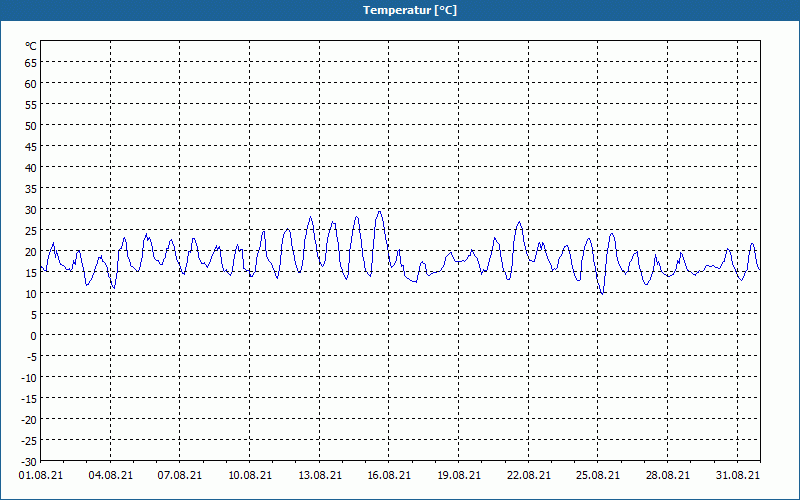Select date label 07.08.21
Image resolution: width=800 pixels, height=500 pixels.
click(180, 475)
